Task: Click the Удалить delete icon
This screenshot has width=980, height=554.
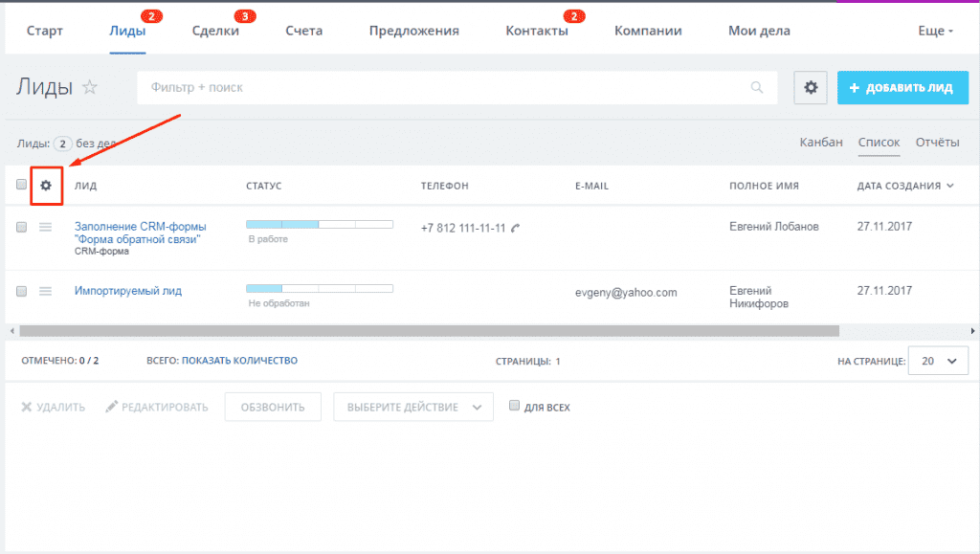Action: [27, 407]
